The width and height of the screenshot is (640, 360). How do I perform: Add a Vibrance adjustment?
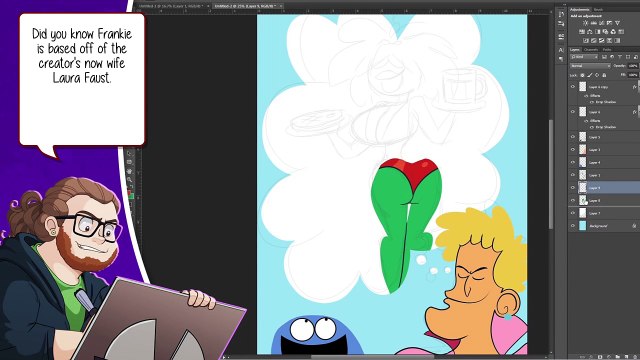(618, 23)
